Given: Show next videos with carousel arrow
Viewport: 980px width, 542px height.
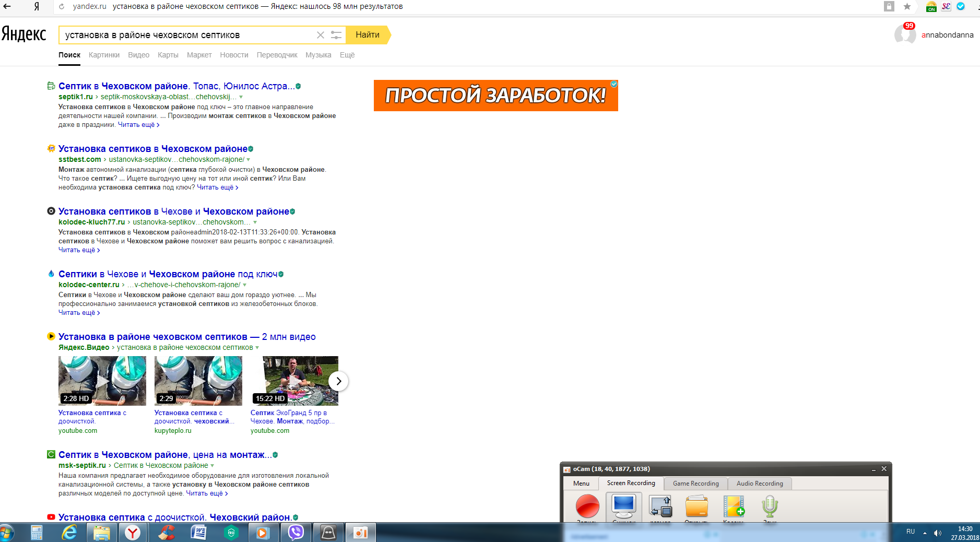Looking at the screenshot, I should pos(338,381).
